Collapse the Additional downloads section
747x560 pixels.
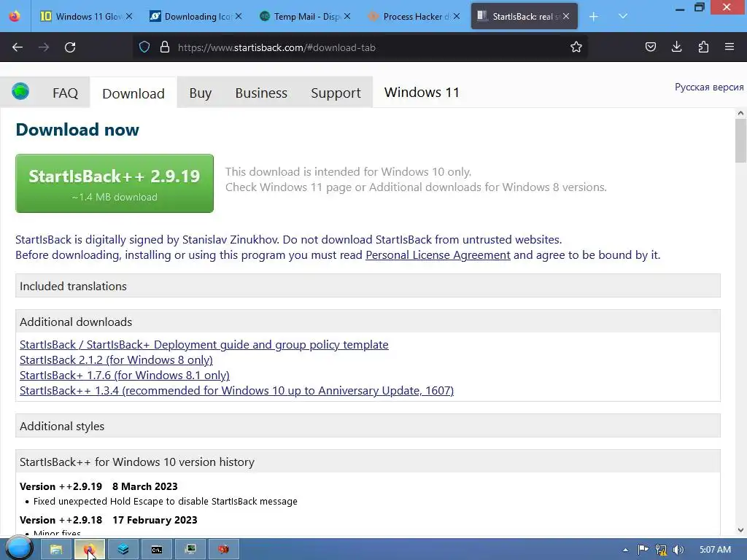click(368, 322)
